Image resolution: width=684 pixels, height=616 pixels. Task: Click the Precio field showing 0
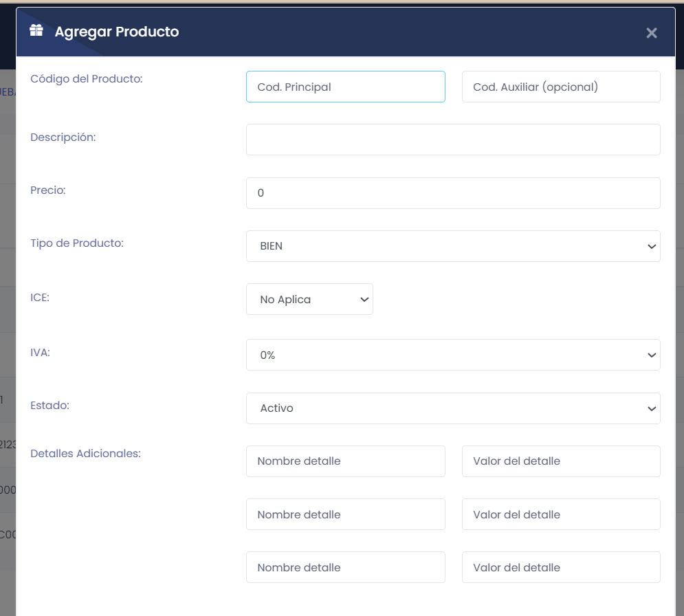[453, 193]
